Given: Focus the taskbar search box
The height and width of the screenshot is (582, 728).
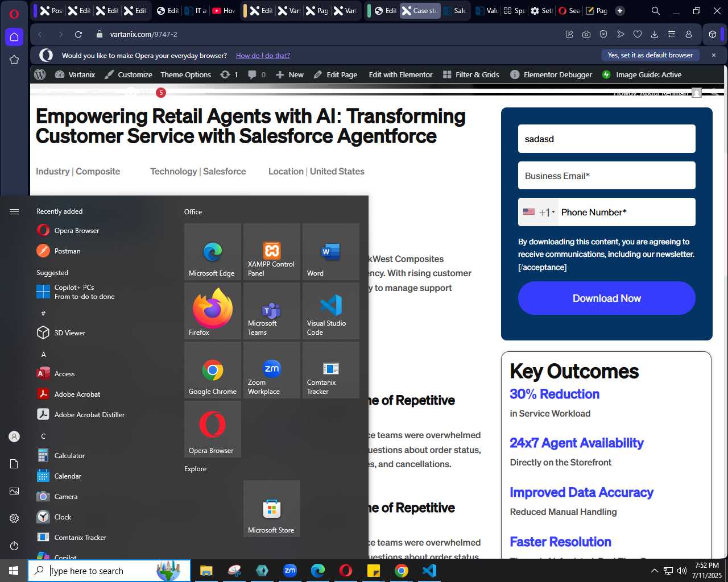Looking at the screenshot, I should pos(109,571).
